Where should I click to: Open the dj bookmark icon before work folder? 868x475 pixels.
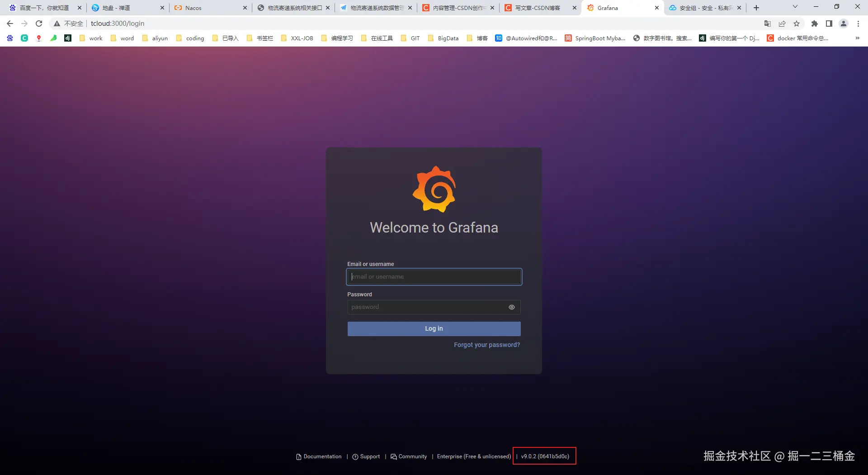click(68, 38)
